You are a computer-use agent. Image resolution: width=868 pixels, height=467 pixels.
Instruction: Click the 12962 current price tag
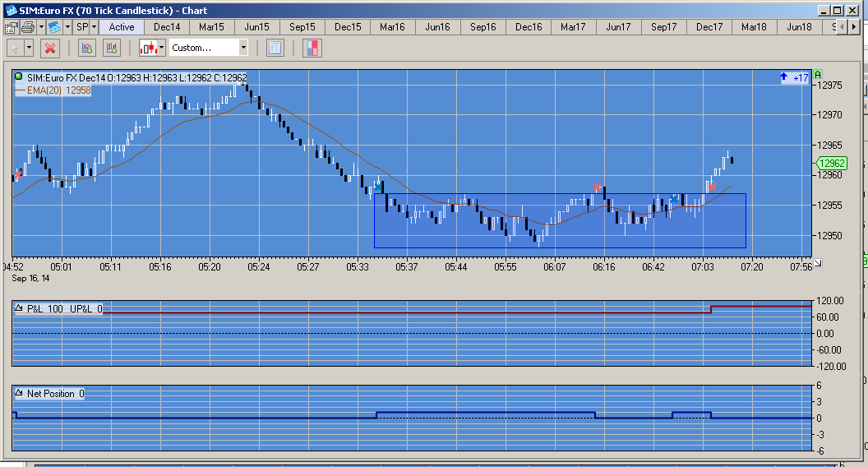click(832, 164)
